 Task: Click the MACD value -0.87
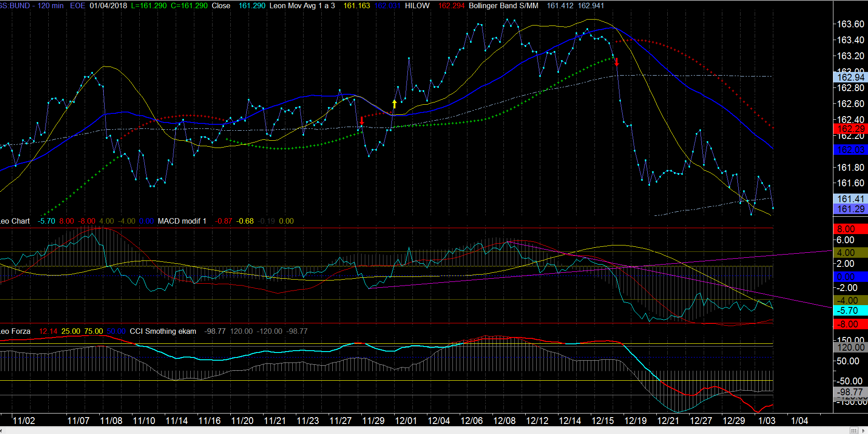pos(223,221)
